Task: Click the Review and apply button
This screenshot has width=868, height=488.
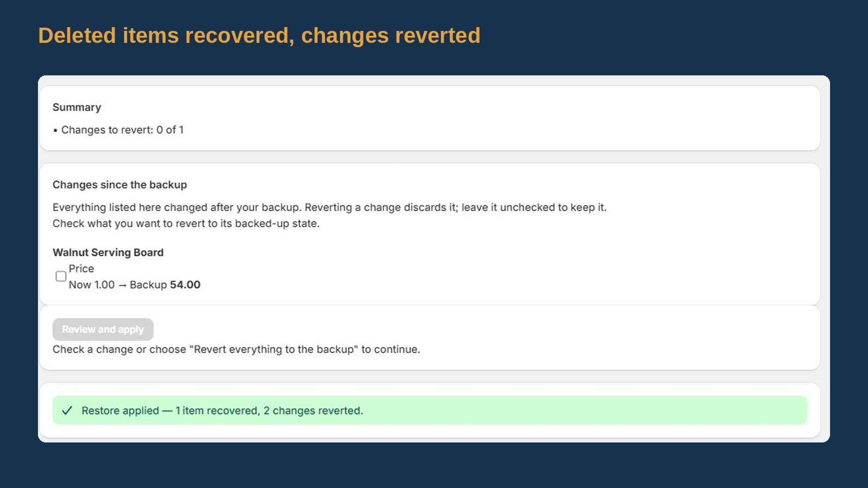Action: (x=103, y=329)
